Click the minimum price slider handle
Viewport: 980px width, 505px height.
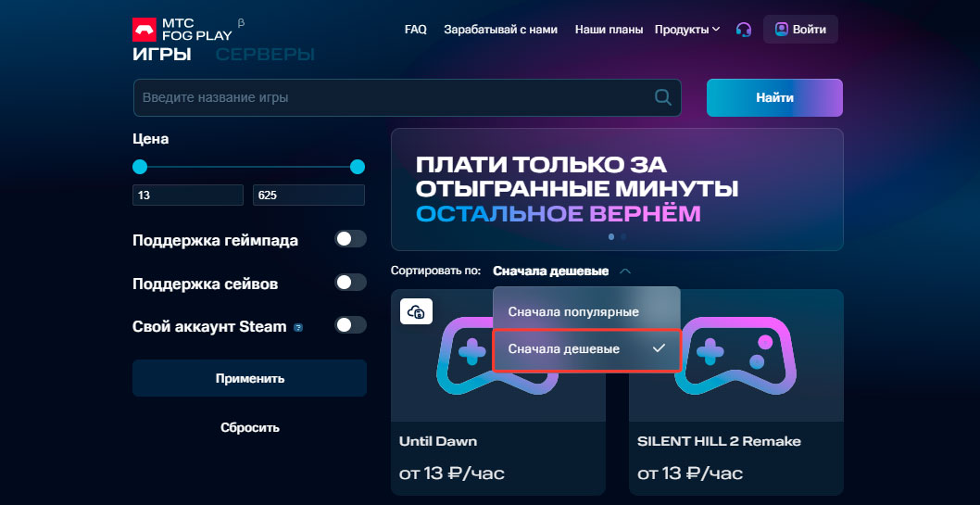click(140, 167)
